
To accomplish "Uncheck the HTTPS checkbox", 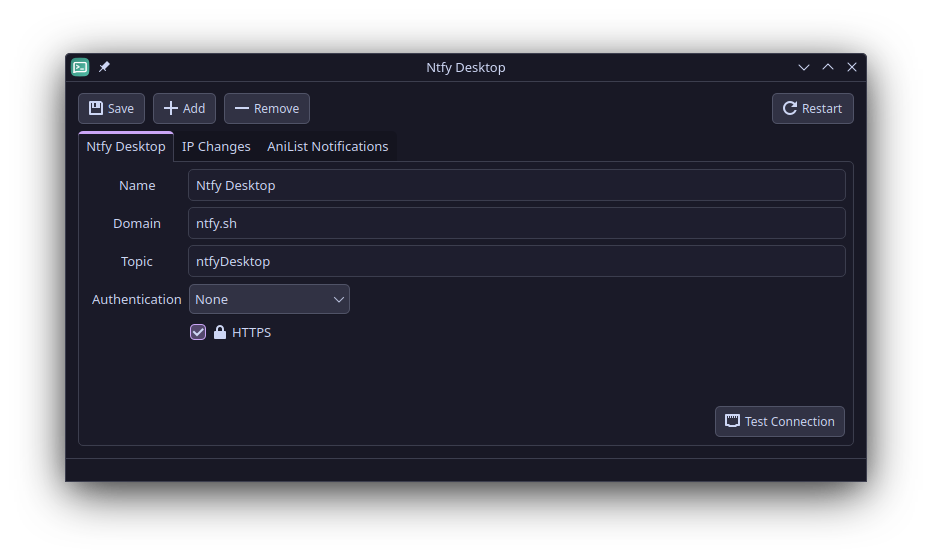I will pyautogui.click(x=198, y=332).
